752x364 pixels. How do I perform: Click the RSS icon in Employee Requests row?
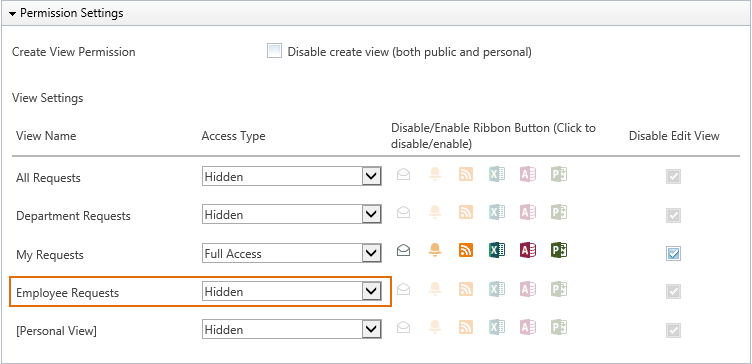pyautogui.click(x=466, y=289)
